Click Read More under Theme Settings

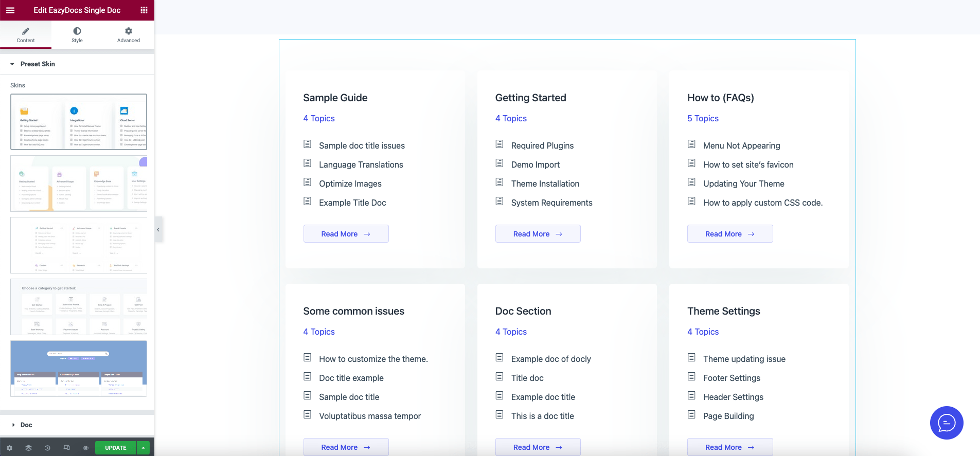tap(729, 447)
